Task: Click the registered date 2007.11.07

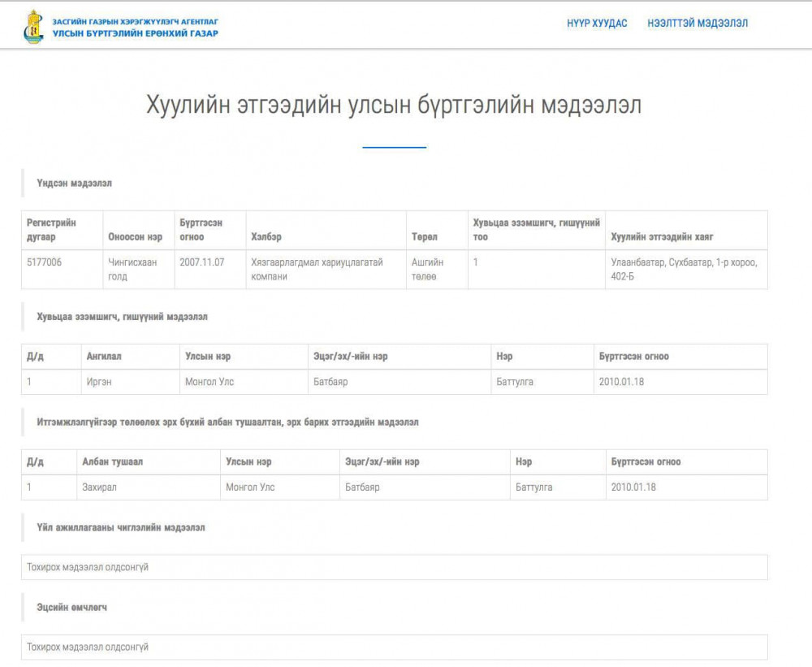Action: (x=201, y=262)
